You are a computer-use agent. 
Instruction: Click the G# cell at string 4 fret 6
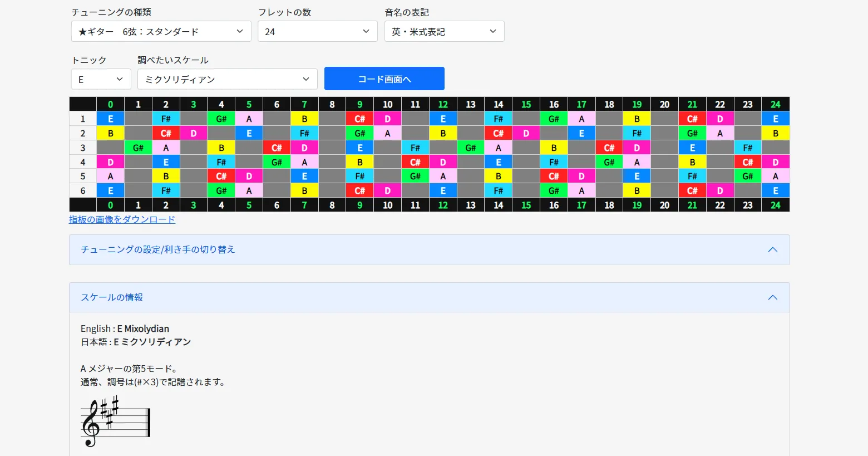pyautogui.click(x=277, y=162)
